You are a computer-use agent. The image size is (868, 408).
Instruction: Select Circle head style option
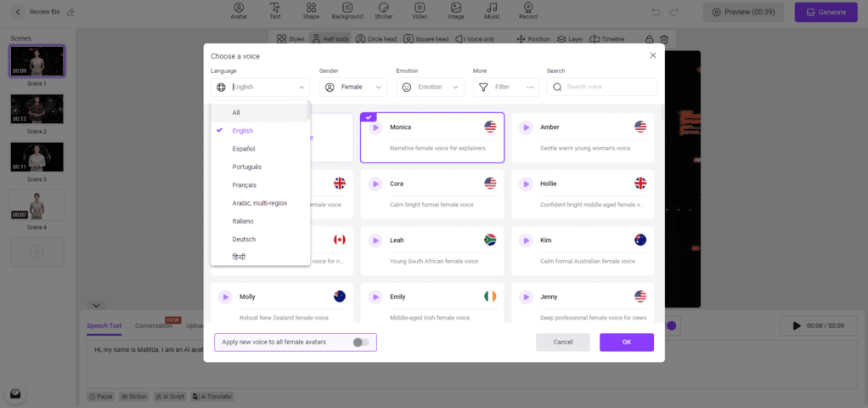[376, 39]
